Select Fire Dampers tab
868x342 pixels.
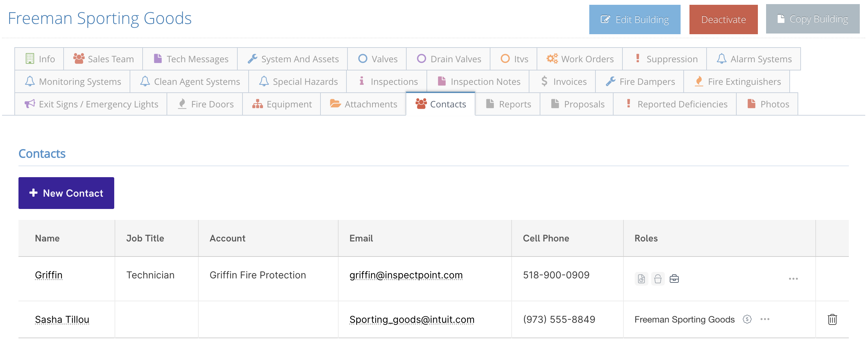coord(640,81)
